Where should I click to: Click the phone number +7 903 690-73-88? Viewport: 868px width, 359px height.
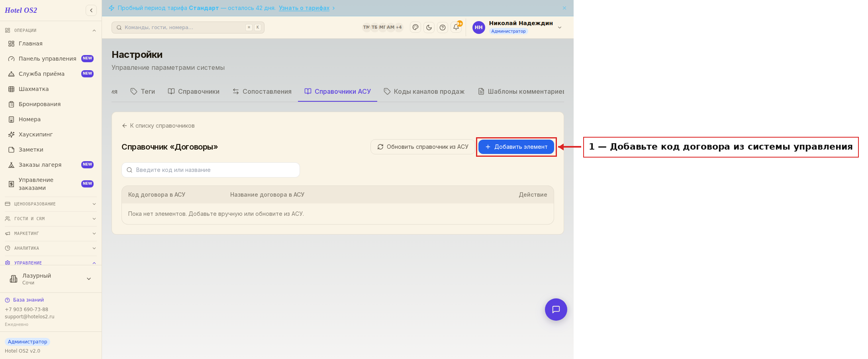pyautogui.click(x=26, y=310)
